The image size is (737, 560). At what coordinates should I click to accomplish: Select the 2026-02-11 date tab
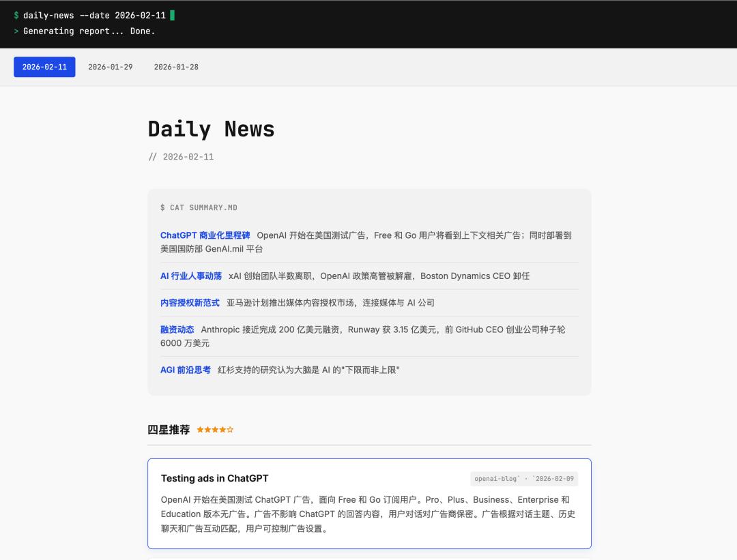[x=44, y=67]
